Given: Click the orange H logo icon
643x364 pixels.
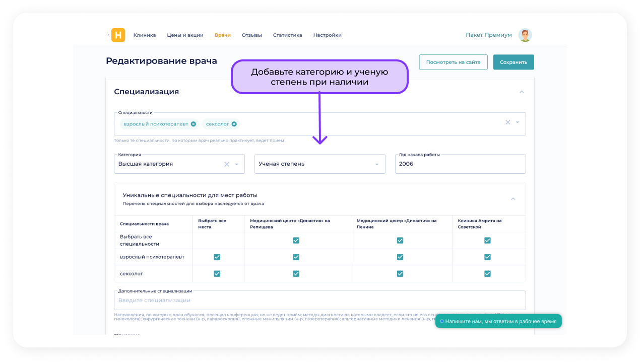Looking at the screenshot, I should [x=118, y=35].
